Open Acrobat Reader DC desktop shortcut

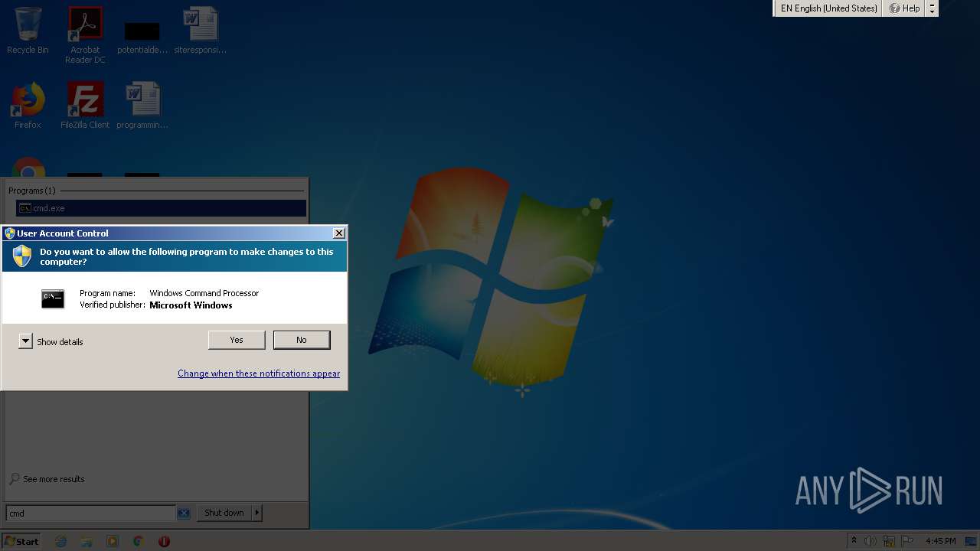(85, 35)
